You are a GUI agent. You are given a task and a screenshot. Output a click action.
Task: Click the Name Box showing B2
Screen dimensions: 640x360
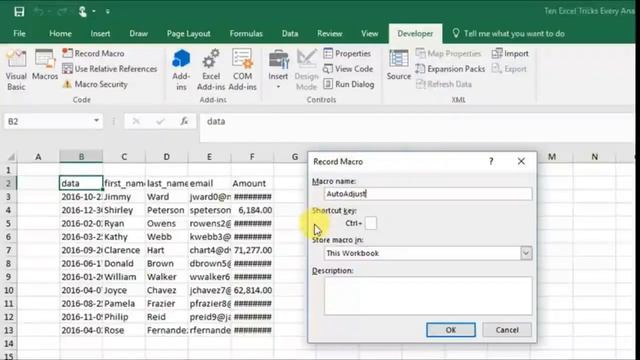pos(48,121)
